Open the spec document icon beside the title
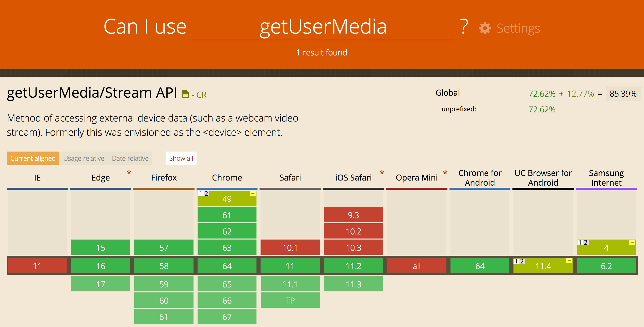This screenshot has width=644, height=327. 185,94
